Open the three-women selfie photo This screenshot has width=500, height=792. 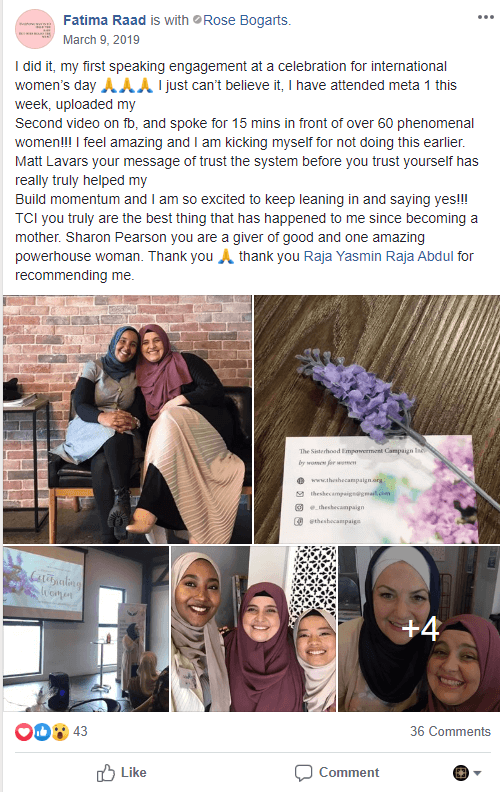coord(254,629)
